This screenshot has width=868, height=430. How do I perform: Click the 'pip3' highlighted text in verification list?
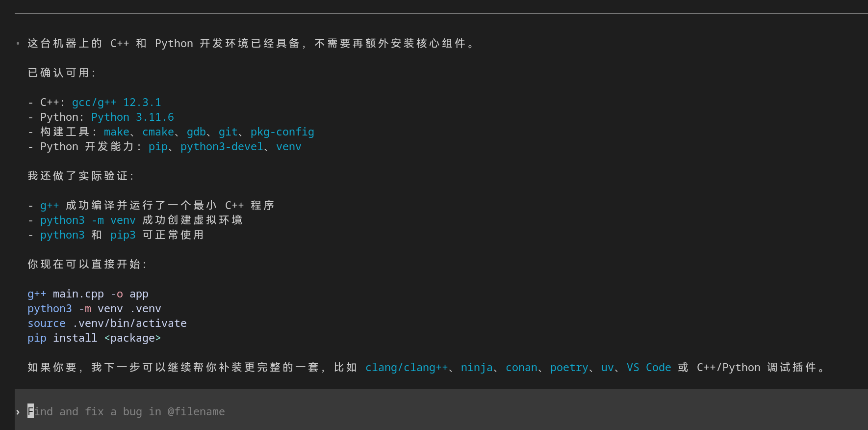[x=123, y=235]
